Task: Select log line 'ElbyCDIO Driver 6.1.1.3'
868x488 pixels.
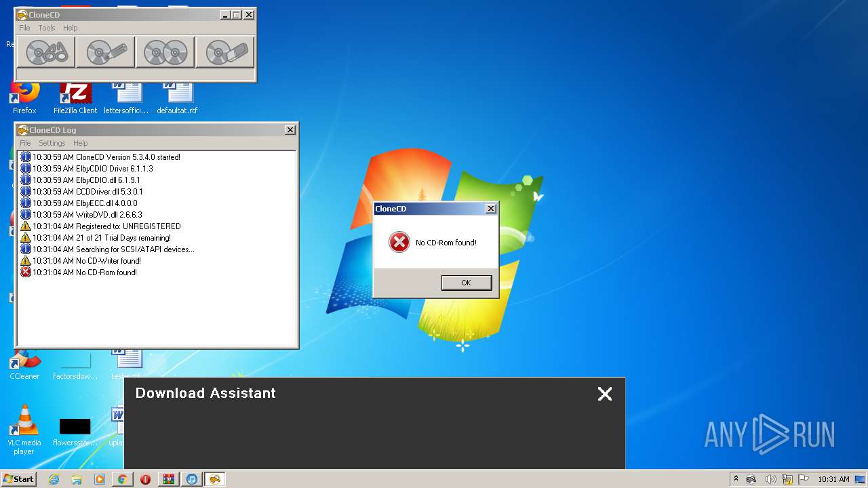Action: coord(87,169)
